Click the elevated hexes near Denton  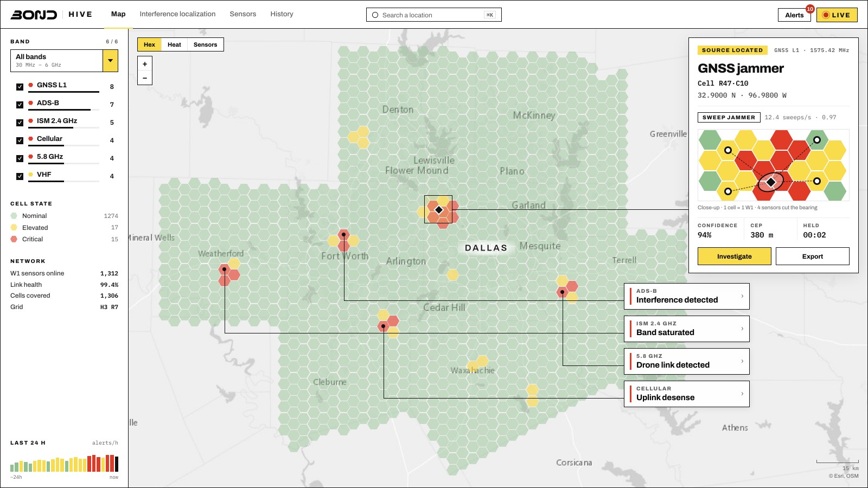tap(359, 137)
